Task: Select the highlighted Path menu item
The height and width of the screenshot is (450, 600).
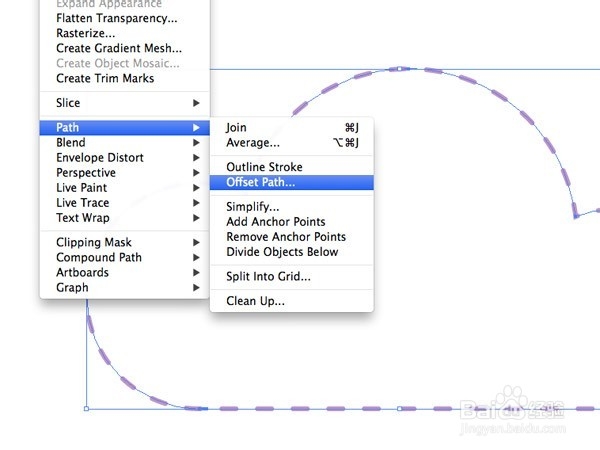Action: point(124,127)
